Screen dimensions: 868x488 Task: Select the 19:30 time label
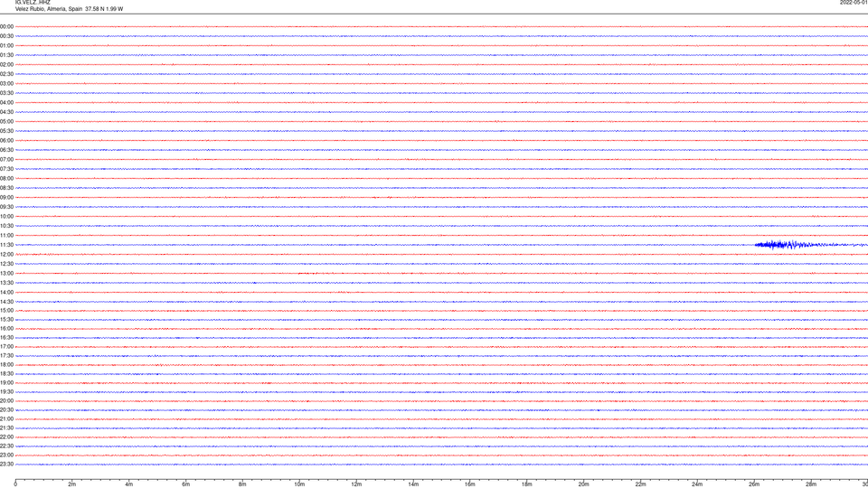[6, 391]
